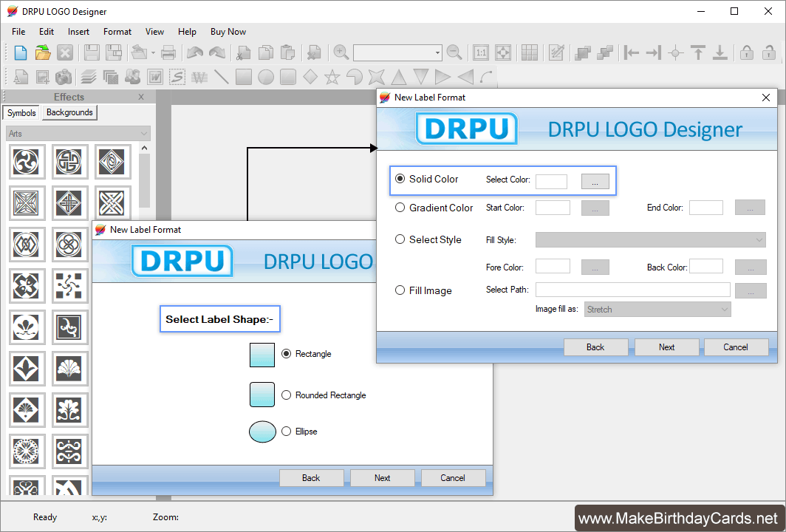
Task: Select the Select Style radio button
Action: (400, 239)
